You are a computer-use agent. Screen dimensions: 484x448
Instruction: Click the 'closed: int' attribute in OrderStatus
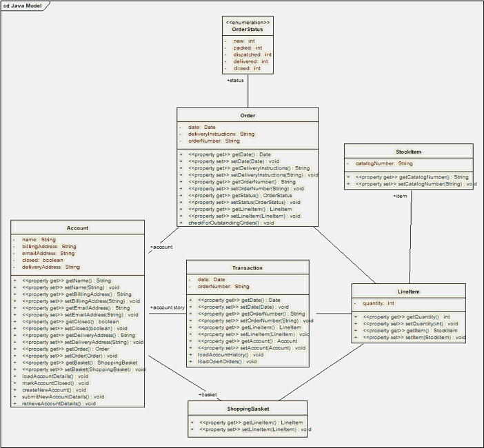pyautogui.click(x=247, y=68)
